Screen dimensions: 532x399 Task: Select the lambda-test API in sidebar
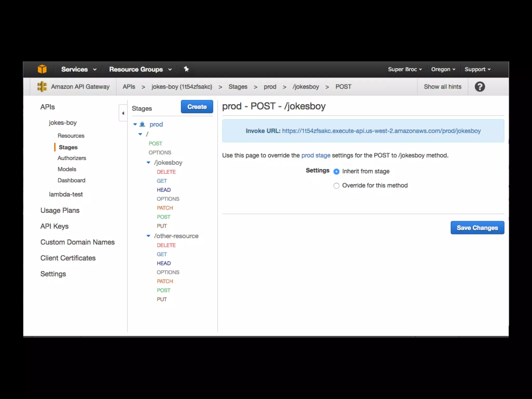(66, 194)
